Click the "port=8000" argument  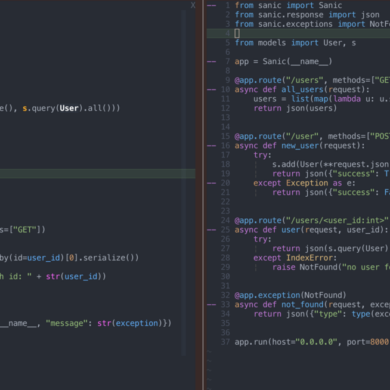(368, 342)
